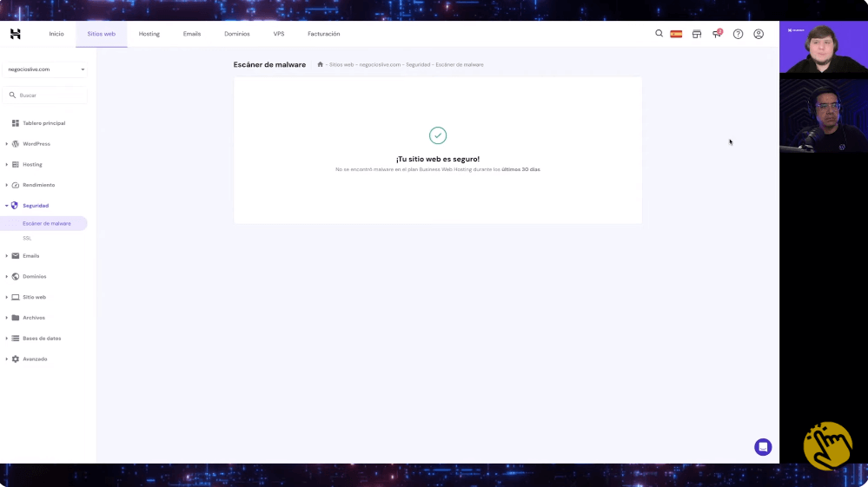Viewport: 868px width, 487px height.
Task: Open the VPS top tab
Action: pos(278,34)
